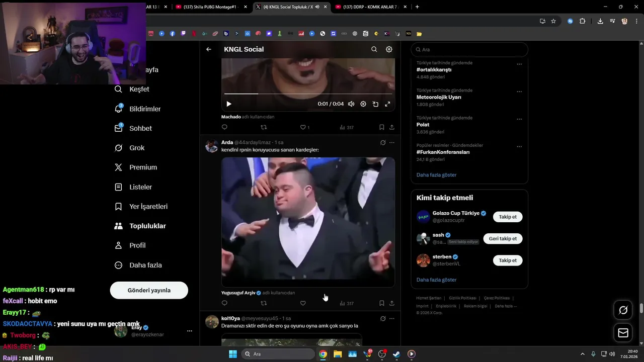
Task: Repost Arda's post
Action: click(264, 303)
